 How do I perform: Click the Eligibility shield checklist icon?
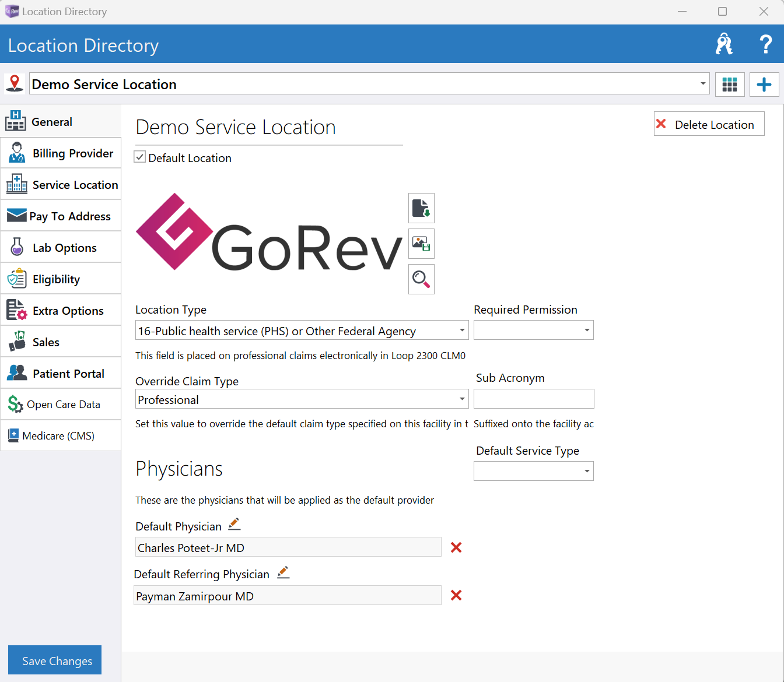click(17, 279)
